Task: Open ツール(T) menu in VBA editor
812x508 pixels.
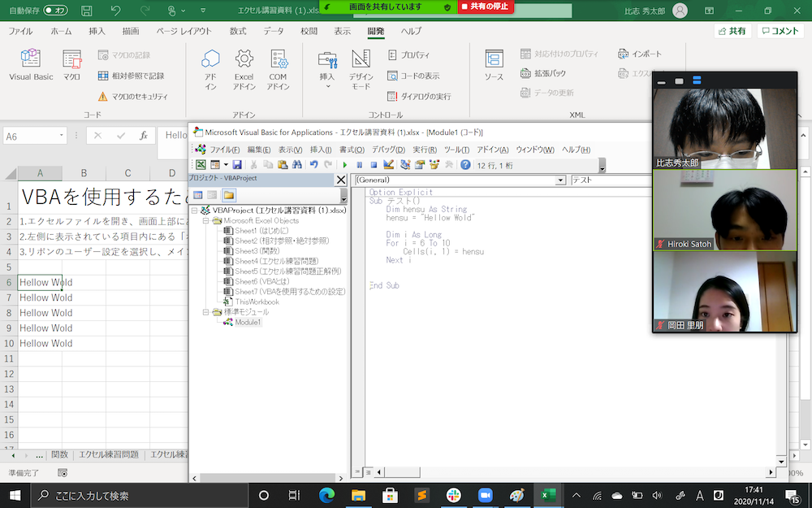Action: [456, 150]
